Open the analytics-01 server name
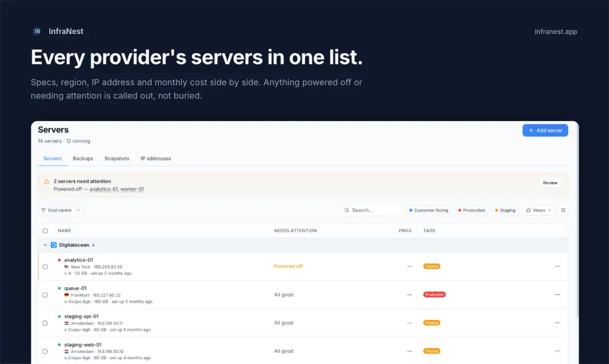This screenshot has height=364, width=609. point(79,260)
